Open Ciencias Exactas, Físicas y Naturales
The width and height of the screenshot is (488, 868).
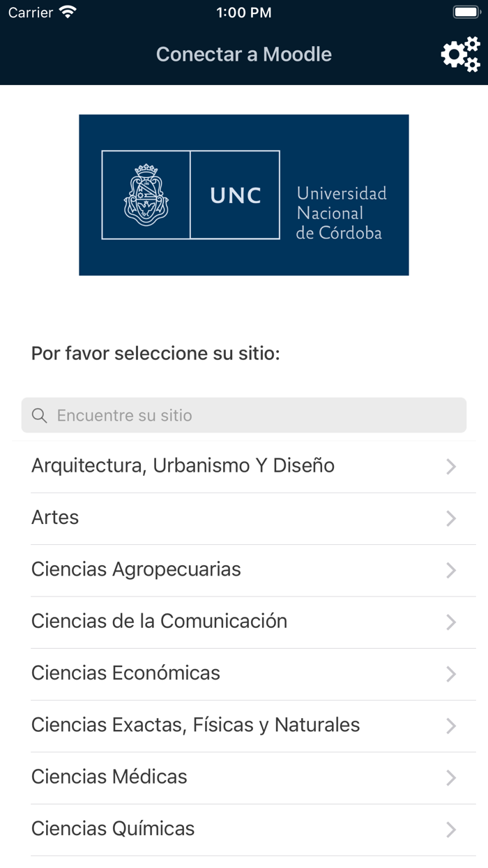click(195, 726)
